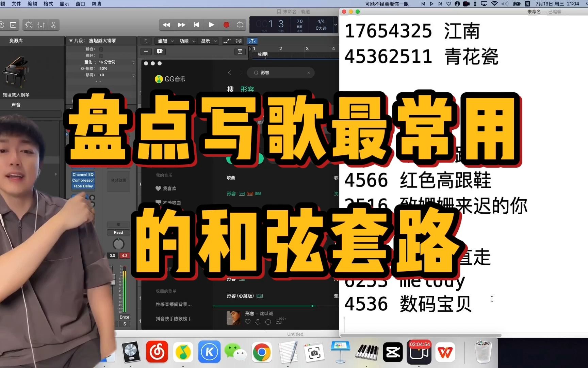This screenshot has height=368, width=588.
Task: Start recording with the red Record button
Action: coord(226,25)
